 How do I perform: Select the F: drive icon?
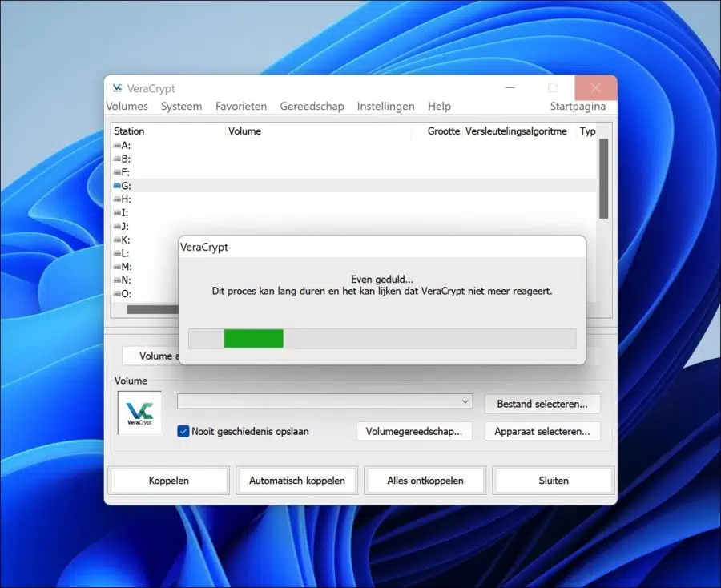[x=117, y=172]
